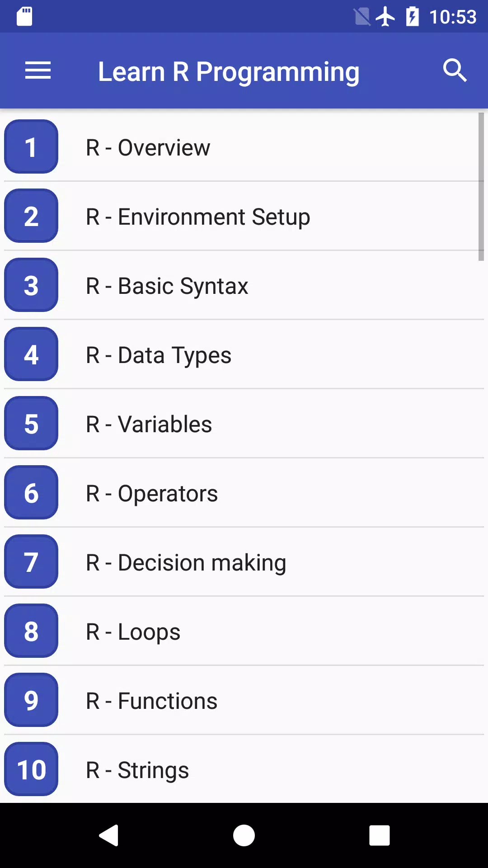Tap the number 4 badge icon
This screenshot has width=488, height=868.
(x=31, y=354)
